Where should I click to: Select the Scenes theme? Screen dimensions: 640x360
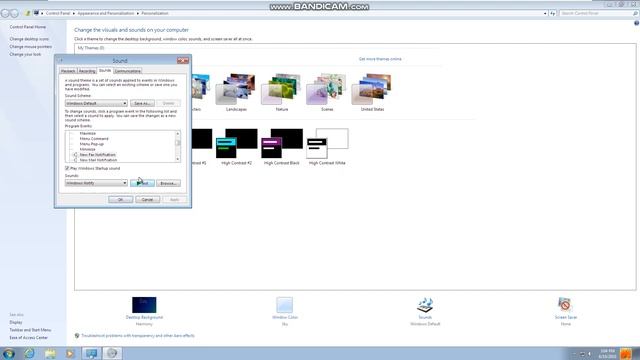[327, 93]
